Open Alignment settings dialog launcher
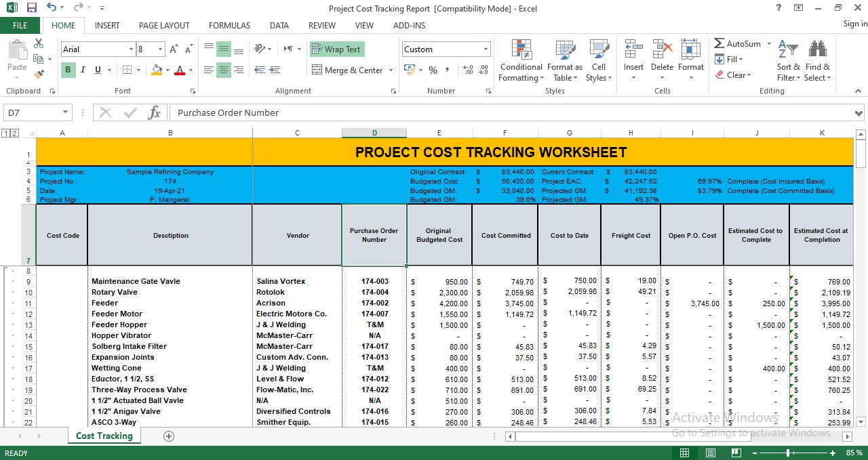 coord(394,91)
